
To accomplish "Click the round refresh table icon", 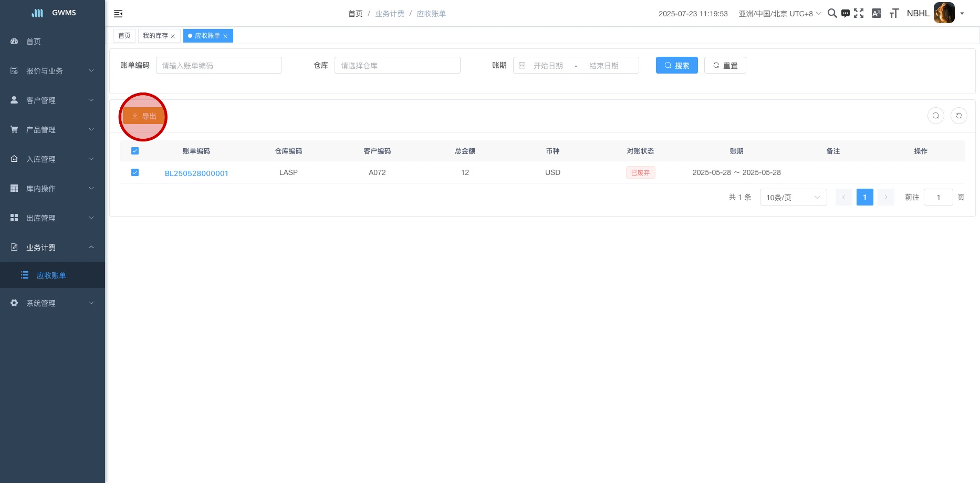I will [958, 116].
